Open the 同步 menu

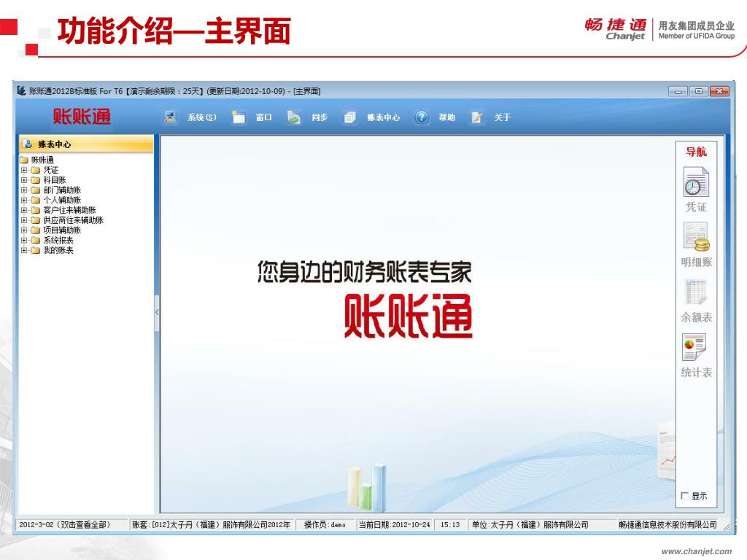[320, 117]
